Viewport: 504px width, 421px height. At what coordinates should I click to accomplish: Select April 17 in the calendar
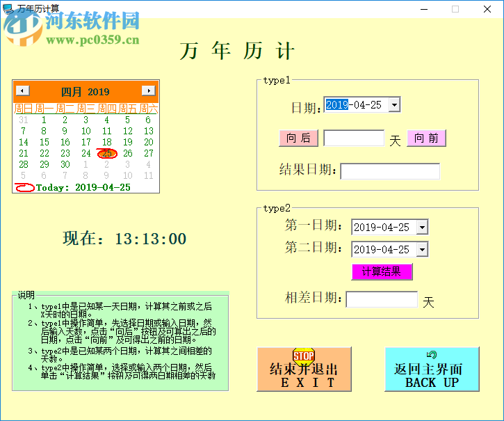click(x=86, y=142)
